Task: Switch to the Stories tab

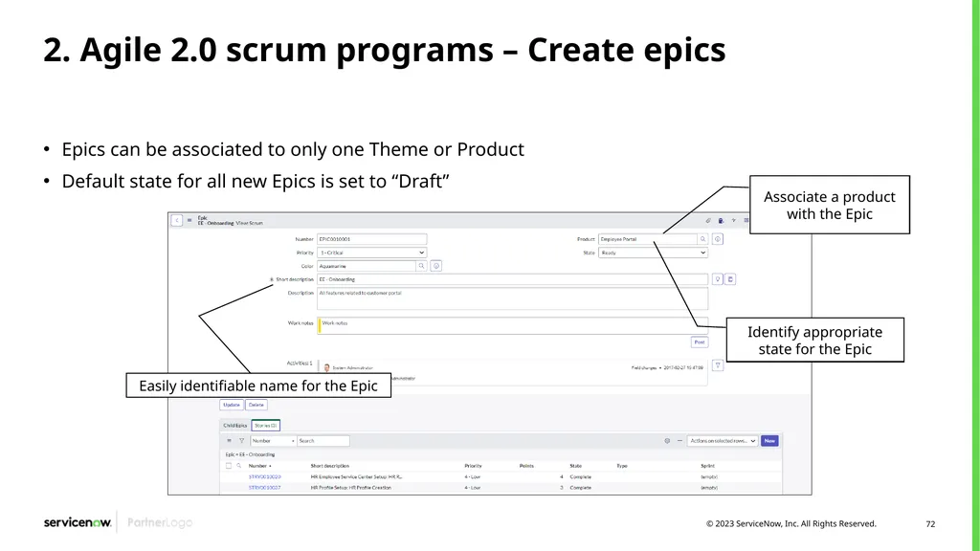Action: 266,426
